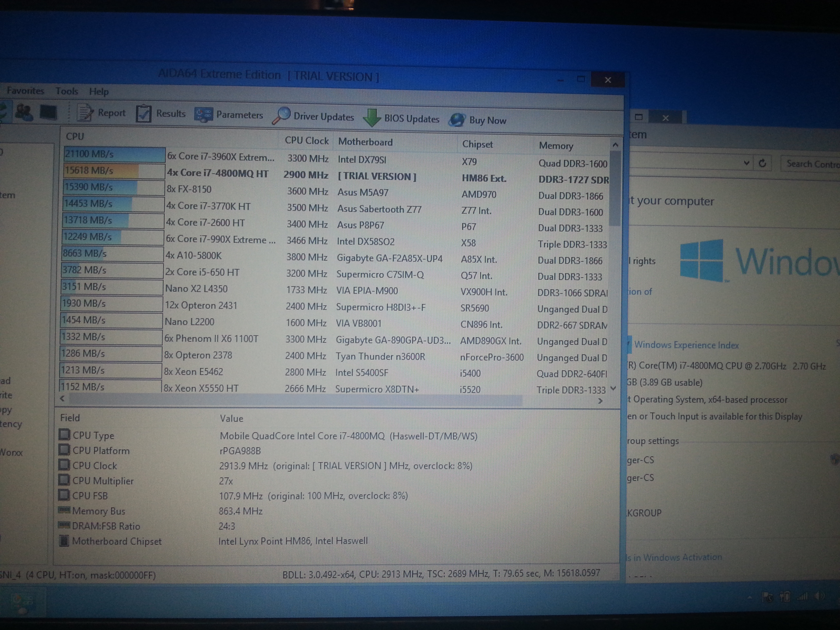Click Windows Activation link in System window
The height and width of the screenshot is (630, 840).
tap(674, 557)
